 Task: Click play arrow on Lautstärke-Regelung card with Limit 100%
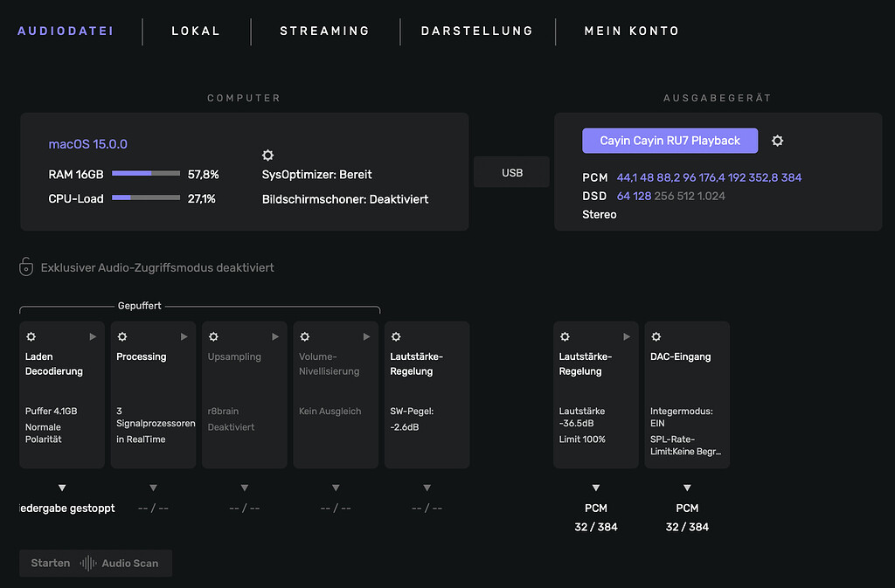point(627,336)
